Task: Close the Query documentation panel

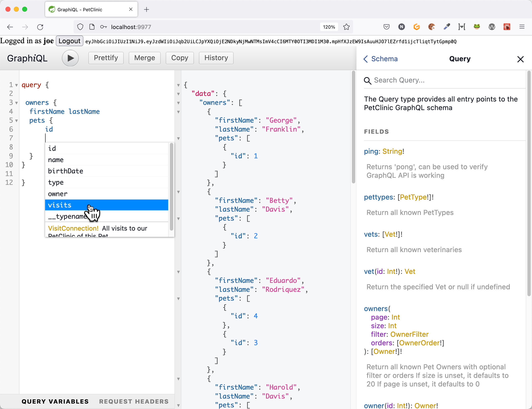Action: click(520, 59)
